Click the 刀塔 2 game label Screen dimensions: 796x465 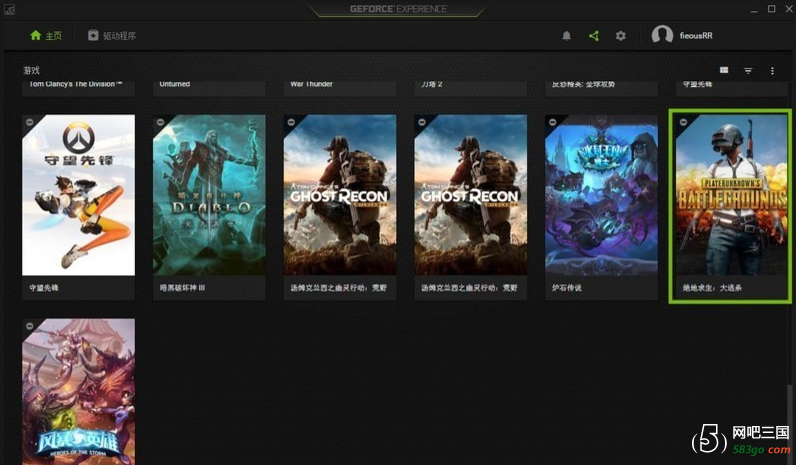pyautogui.click(x=432, y=85)
